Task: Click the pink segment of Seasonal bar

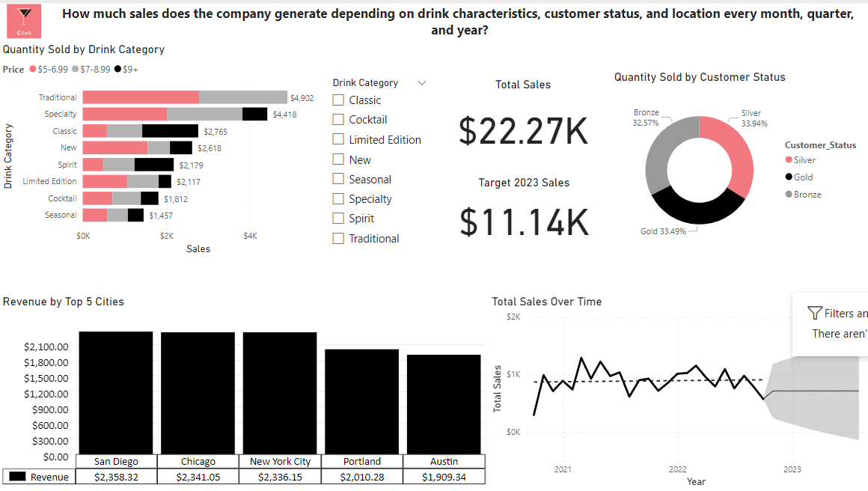Action: coord(95,216)
